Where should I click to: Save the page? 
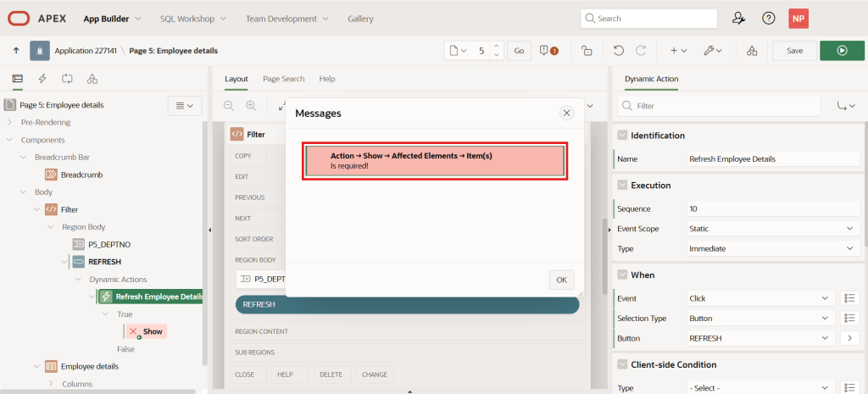point(794,50)
